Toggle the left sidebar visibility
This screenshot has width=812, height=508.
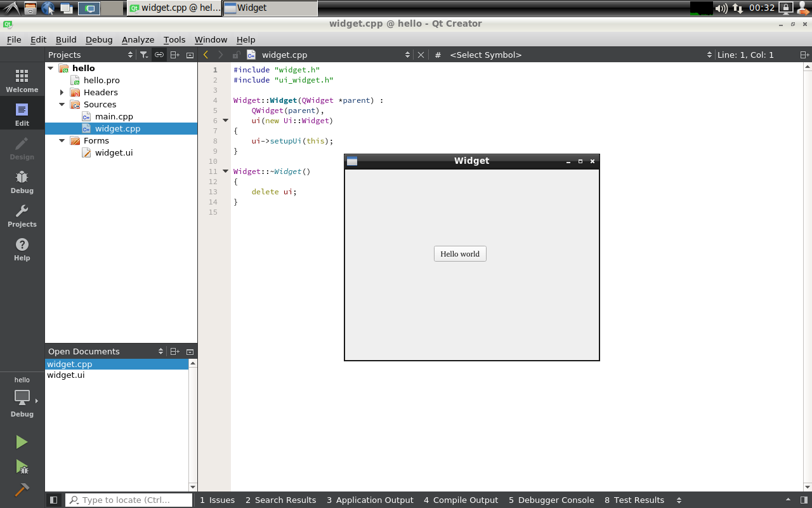point(54,500)
